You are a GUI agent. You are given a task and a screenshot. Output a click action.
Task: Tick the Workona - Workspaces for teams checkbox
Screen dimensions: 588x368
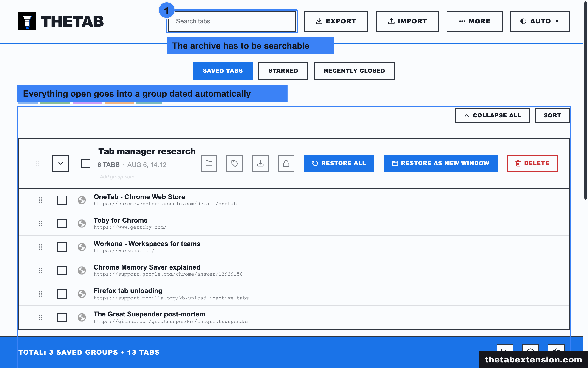[62, 247]
